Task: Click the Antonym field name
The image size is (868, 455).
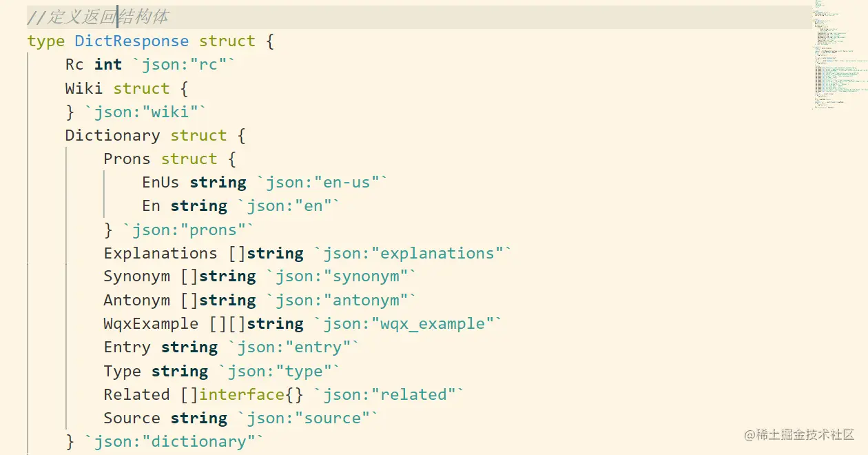Action: 136,301
